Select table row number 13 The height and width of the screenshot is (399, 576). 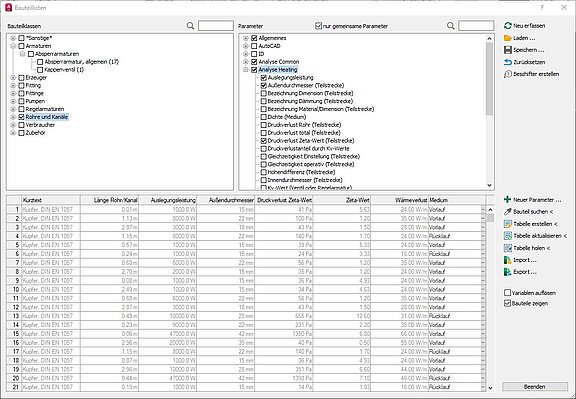tap(14, 316)
